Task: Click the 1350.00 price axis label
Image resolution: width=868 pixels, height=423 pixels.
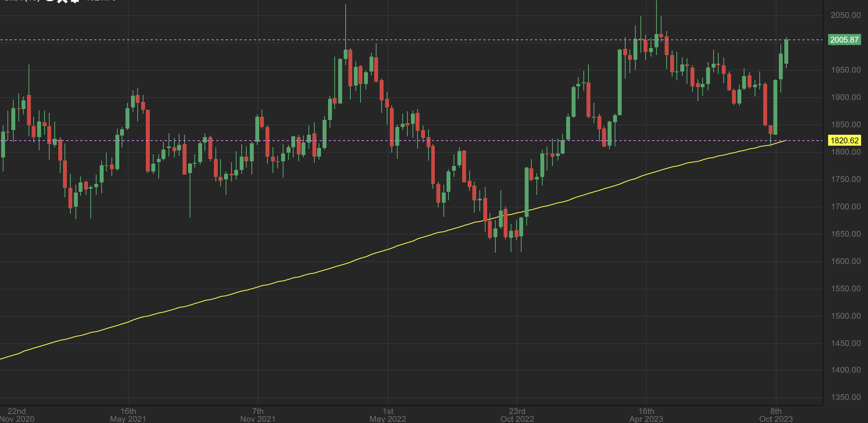Action: pyautogui.click(x=845, y=397)
